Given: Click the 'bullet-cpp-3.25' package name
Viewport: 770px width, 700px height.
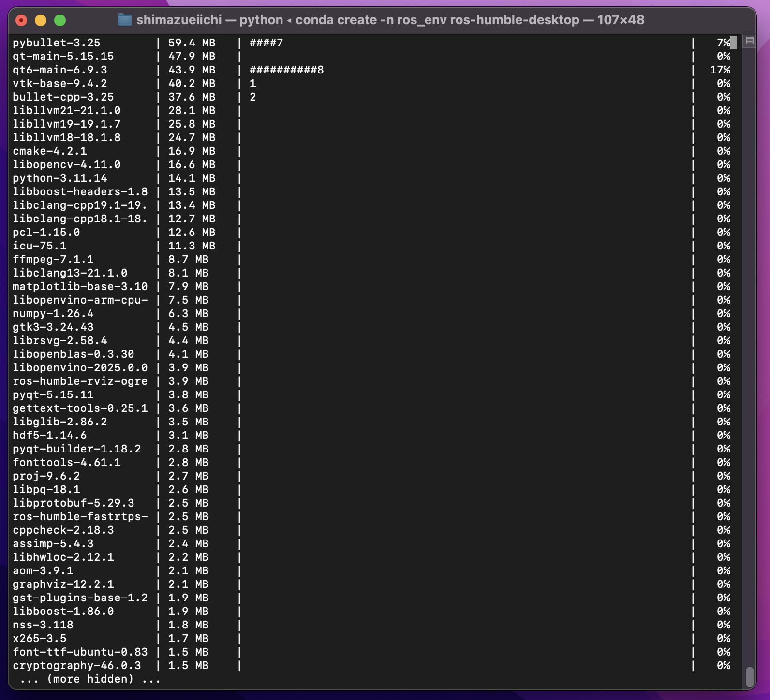Looking at the screenshot, I should [63, 97].
